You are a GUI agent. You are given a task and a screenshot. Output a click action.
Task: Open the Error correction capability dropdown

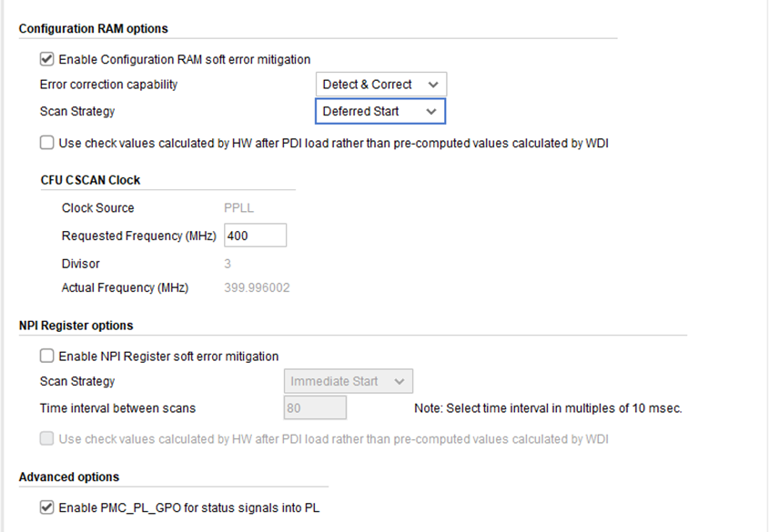point(380,85)
